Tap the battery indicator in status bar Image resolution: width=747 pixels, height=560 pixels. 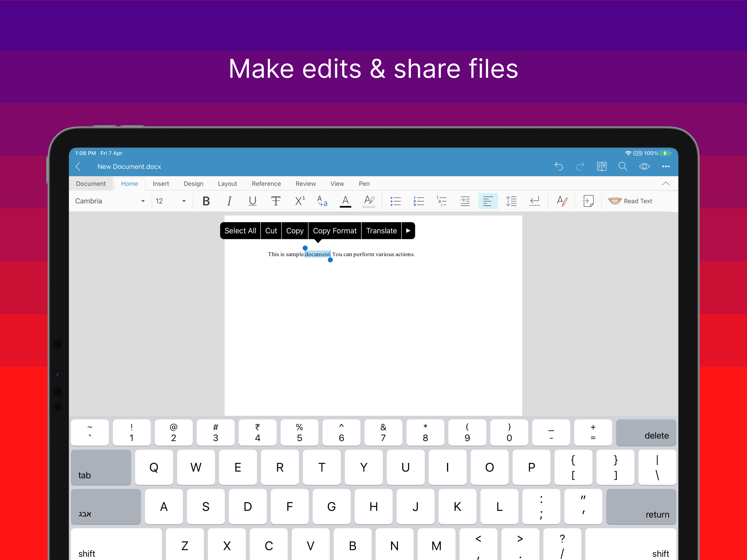pyautogui.click(x=665, y=153)
